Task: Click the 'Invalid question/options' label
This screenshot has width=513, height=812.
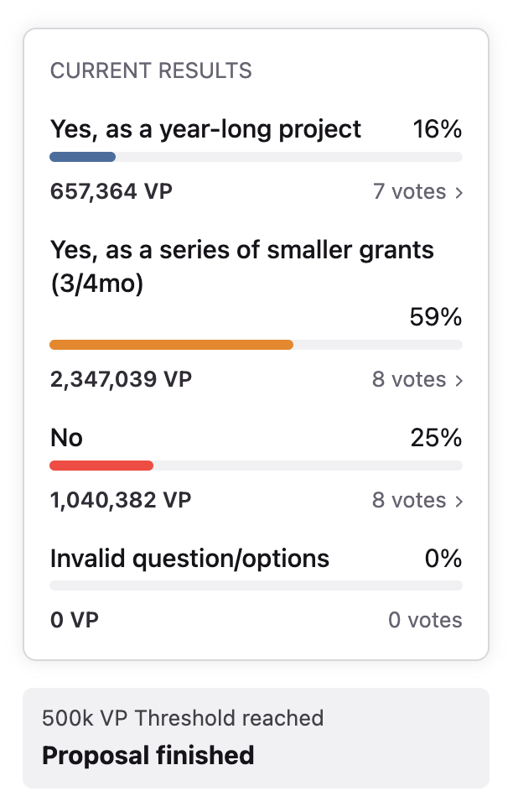Action: coord(189,559)
